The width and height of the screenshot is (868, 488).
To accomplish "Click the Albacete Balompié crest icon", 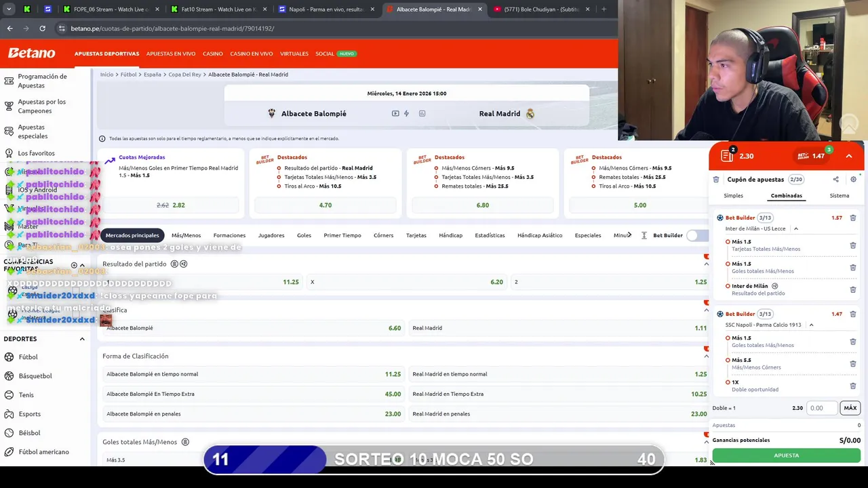I will coord(272,114).
